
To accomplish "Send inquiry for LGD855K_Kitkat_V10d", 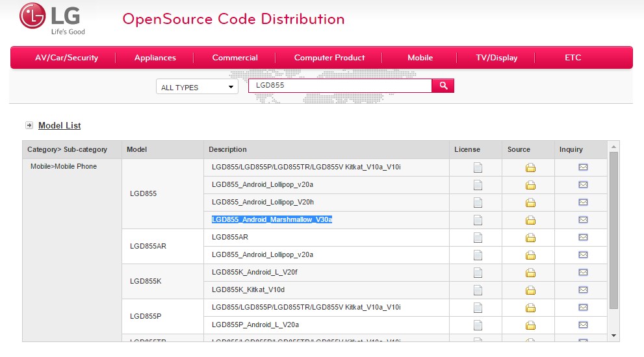I will tap(583, 290).
